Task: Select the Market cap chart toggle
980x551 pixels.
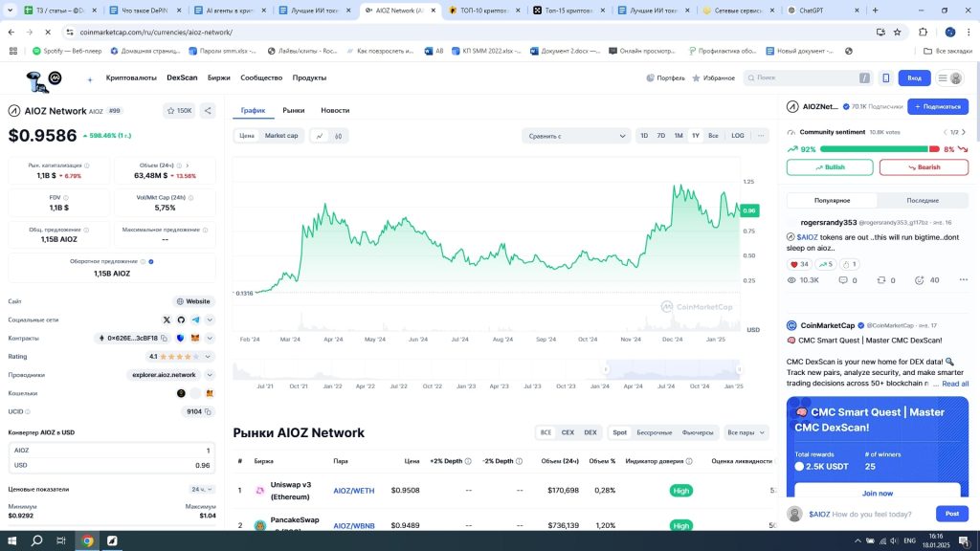Action: pos(281,136)
